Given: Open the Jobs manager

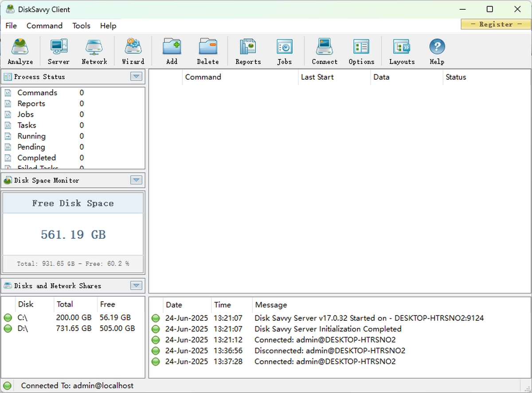Looking at the screenshot, I should click(284, 51).
